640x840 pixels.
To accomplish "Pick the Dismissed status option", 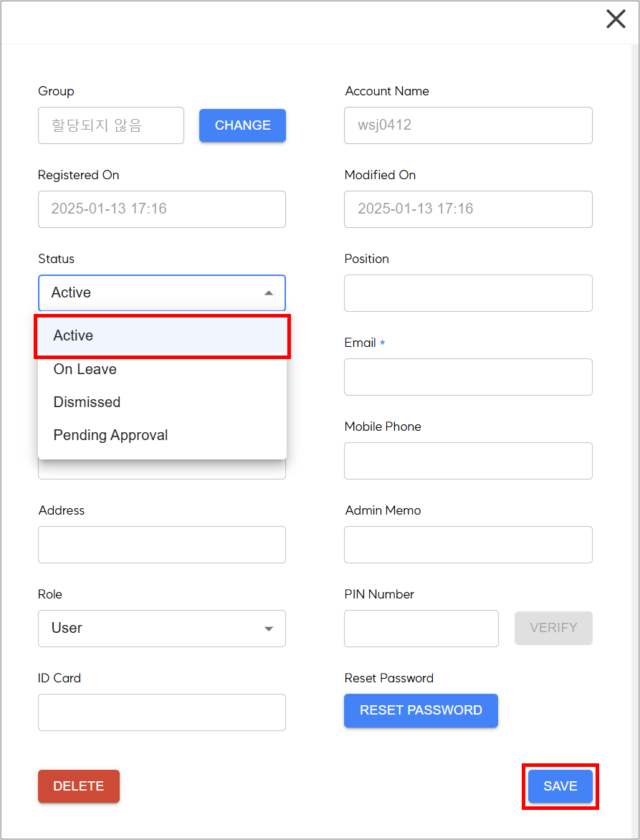I will click(162, 402).
